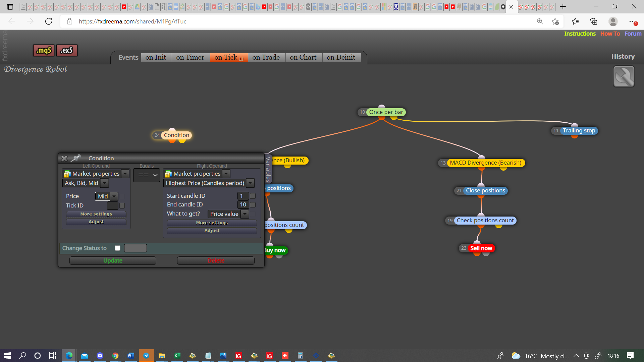The height and width of the screenshot is (362, 644).
Task: Click the right operand Market properties icon
Action: [168, 174]
